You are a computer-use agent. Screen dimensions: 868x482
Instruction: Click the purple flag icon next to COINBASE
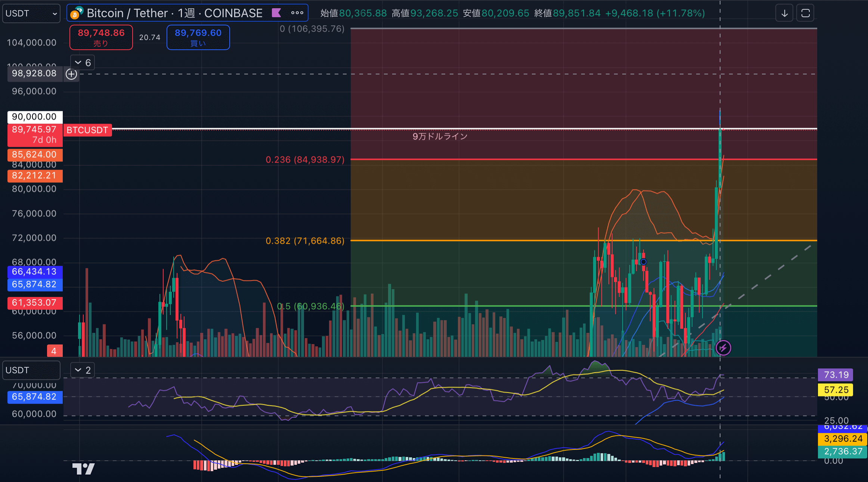click(276, 13)
